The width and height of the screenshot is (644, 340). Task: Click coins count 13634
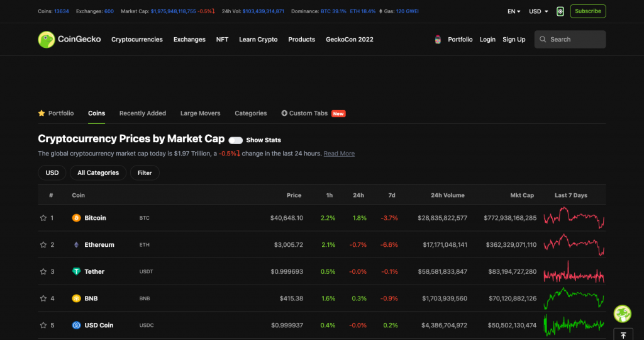coord(62,11)
